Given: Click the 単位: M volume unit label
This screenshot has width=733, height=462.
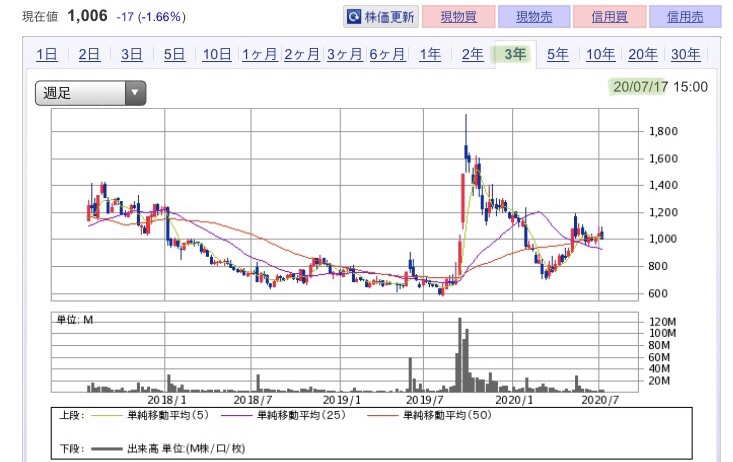Looking at the screenshot, I should [x=75, y=320].
